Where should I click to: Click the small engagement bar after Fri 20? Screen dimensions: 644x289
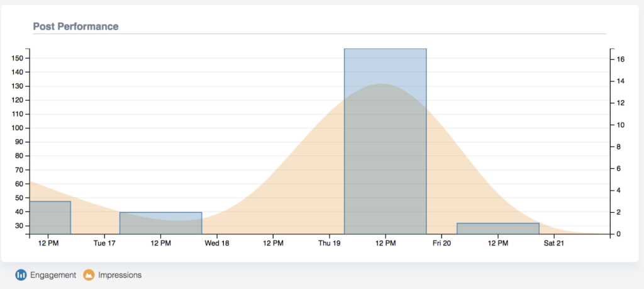click(x=498, y=229)
